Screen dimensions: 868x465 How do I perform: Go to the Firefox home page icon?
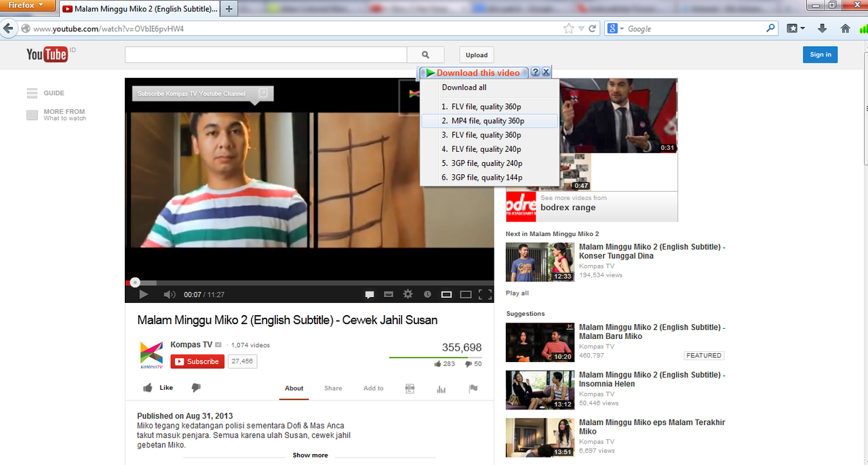845,28
